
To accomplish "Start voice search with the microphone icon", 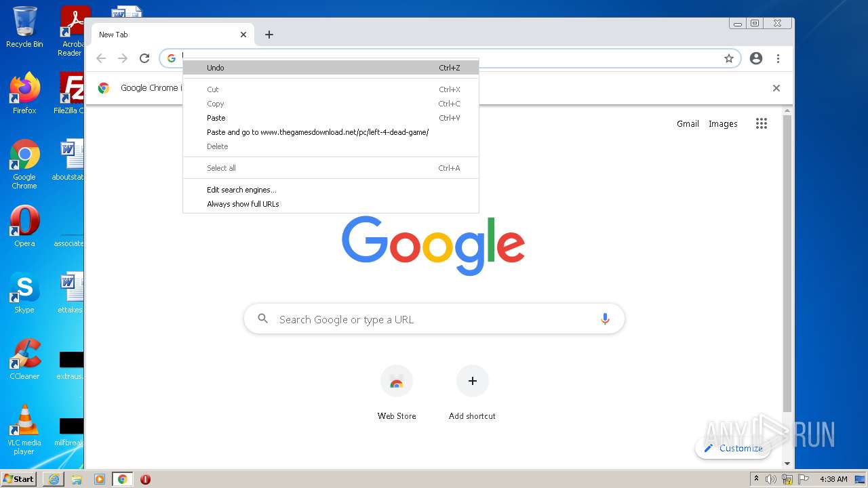I will 605,319.
